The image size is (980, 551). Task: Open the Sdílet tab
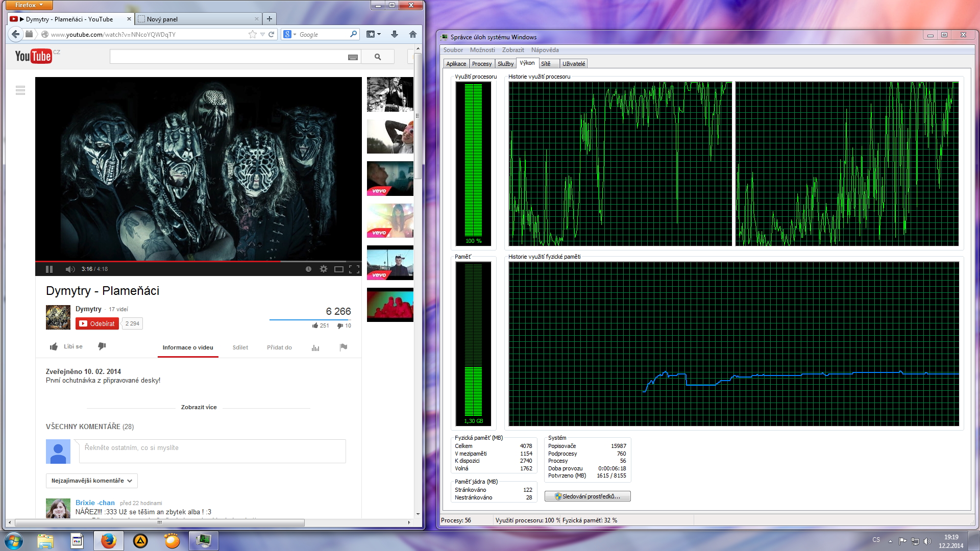pyautogui.click(x=240, y=347)
